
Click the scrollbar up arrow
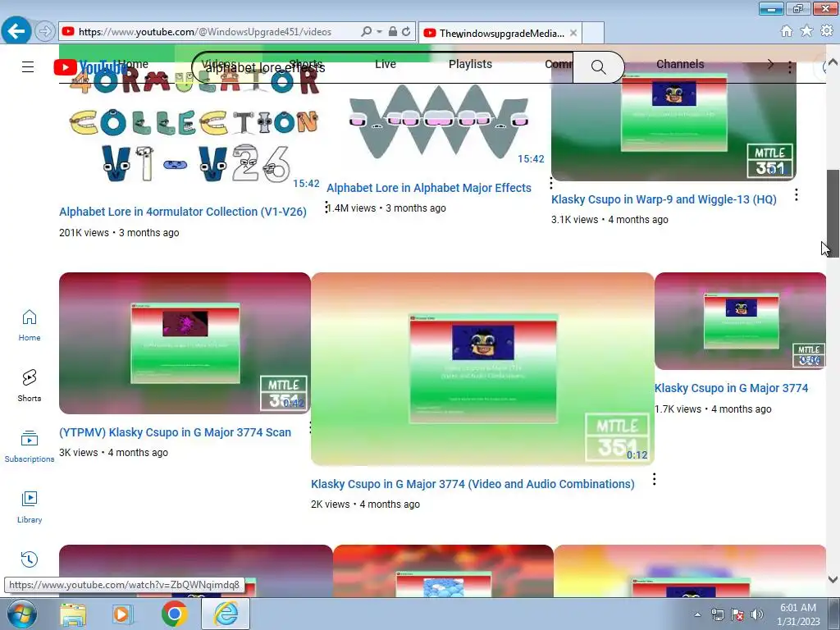click(833, 62)
